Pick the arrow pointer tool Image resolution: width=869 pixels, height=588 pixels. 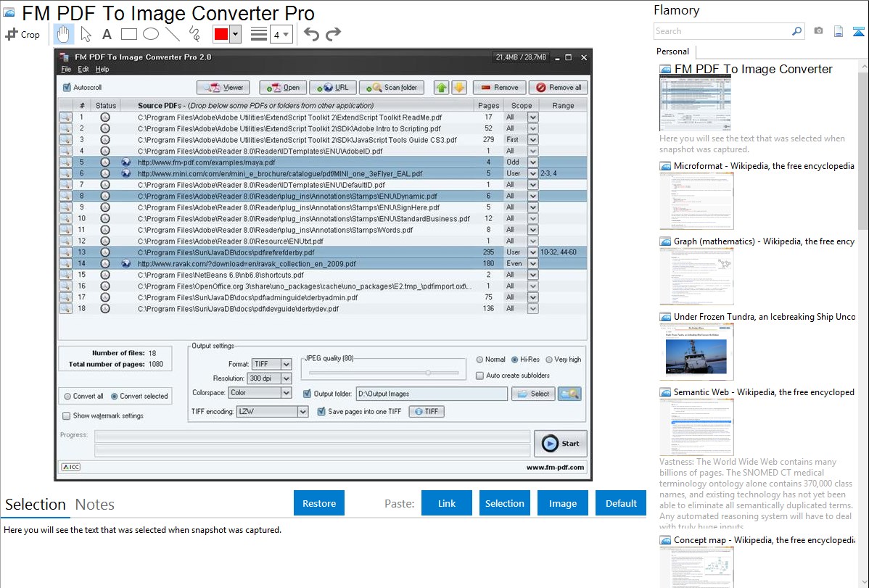click(x=86, y=34)
